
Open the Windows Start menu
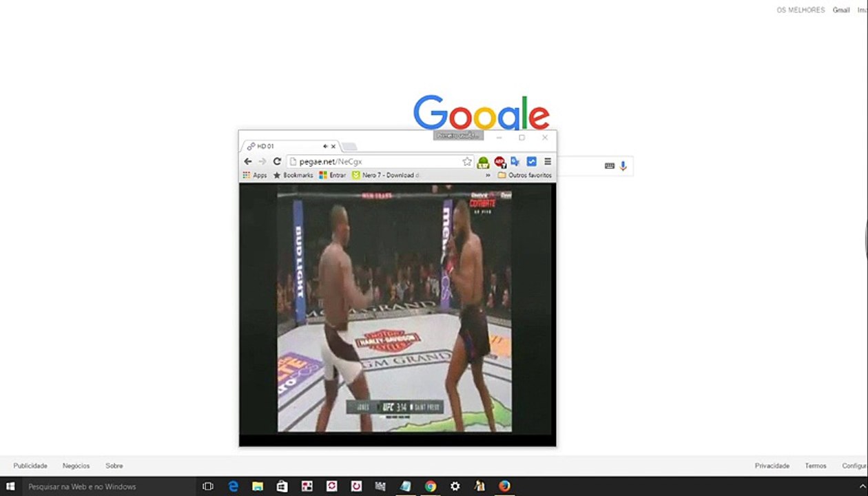coord(10,486)
